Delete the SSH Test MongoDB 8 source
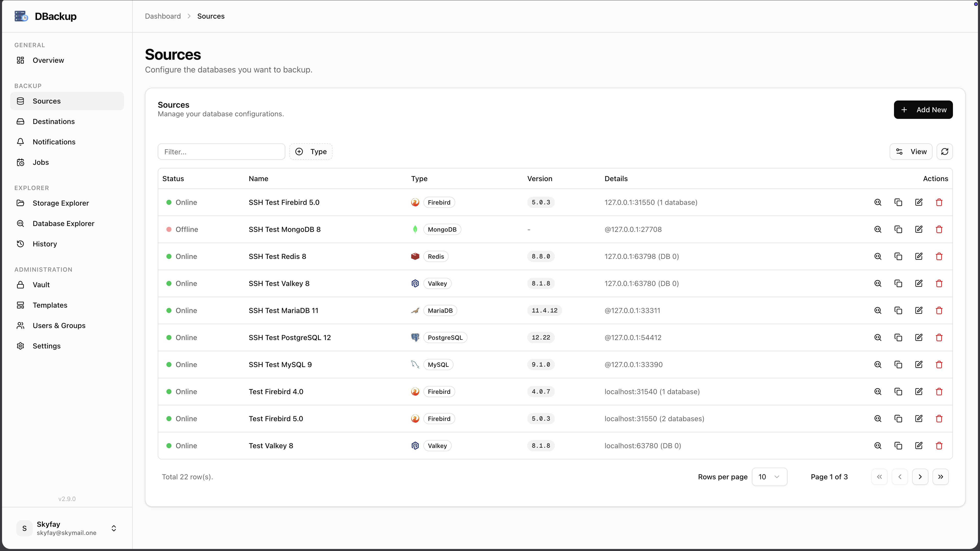The width and height of the screenshot is (980, 551). pyautogui.click(x=939, y=229)
